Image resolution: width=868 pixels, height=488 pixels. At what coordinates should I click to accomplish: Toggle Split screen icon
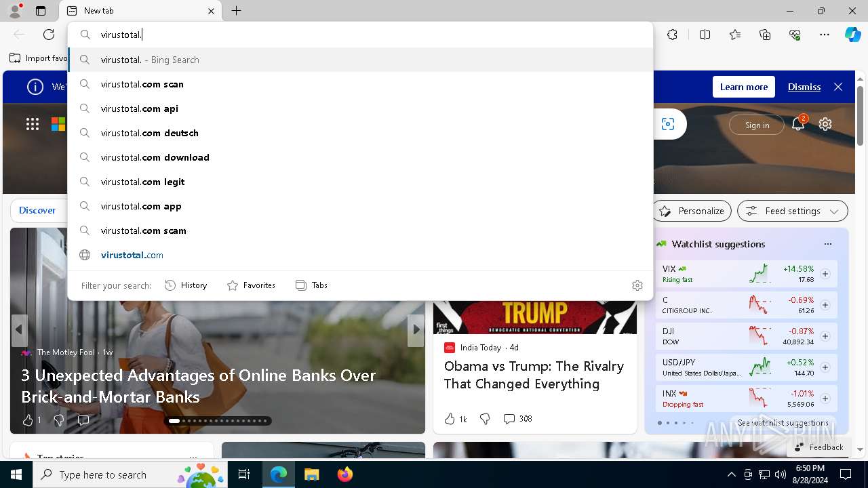[705, 35]
